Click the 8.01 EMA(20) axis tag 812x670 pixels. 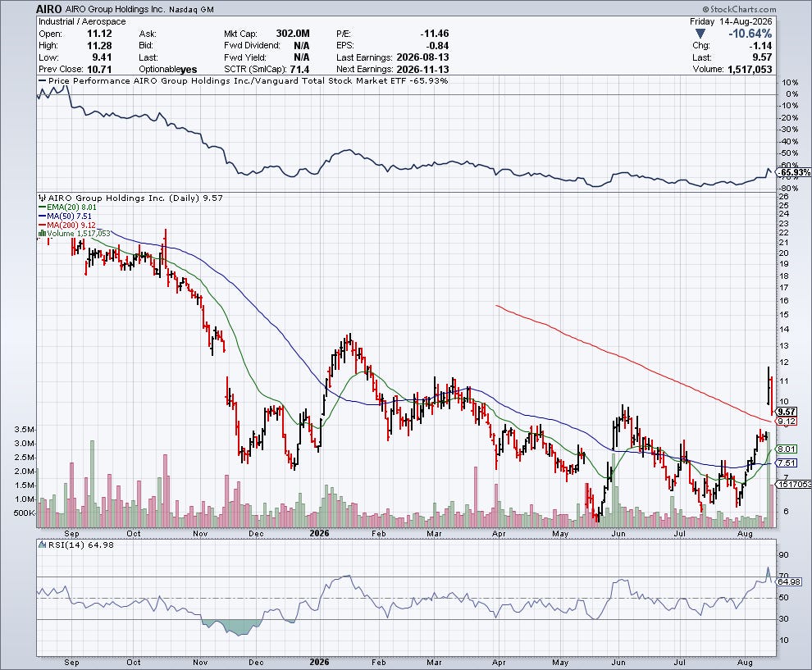click(787, 449)
